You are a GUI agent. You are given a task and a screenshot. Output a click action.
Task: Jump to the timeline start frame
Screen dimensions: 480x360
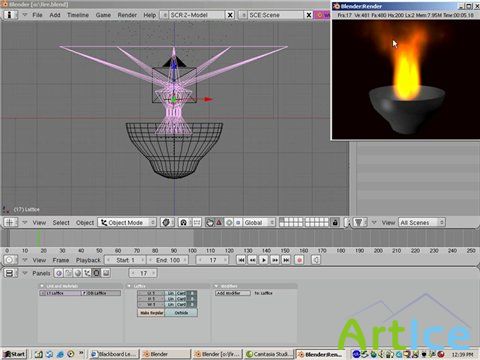tap(241, 260)
